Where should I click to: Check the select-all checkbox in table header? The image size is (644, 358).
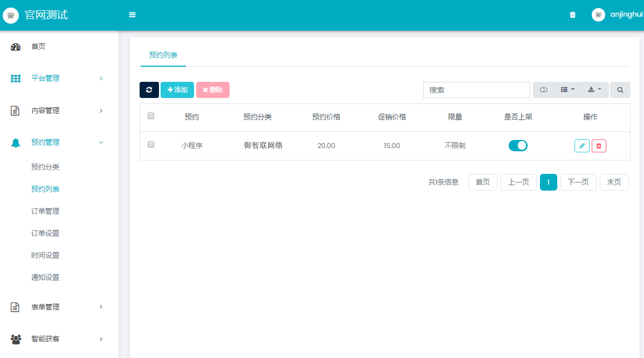pyautogui.click(x=151, y=116)
